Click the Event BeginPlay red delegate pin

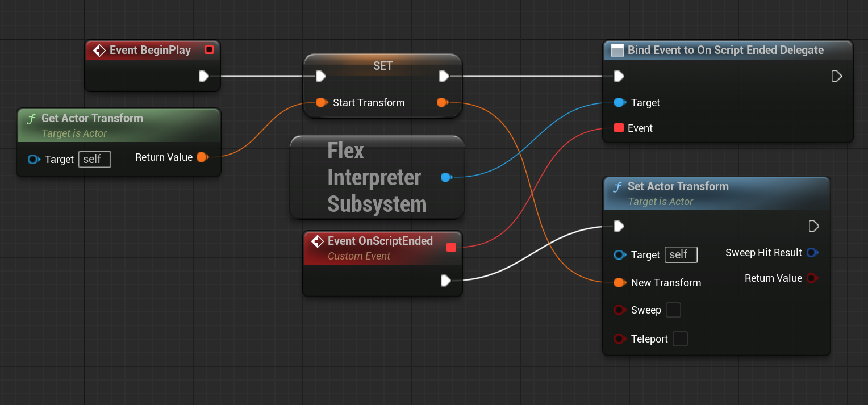(x=209, y=50)
